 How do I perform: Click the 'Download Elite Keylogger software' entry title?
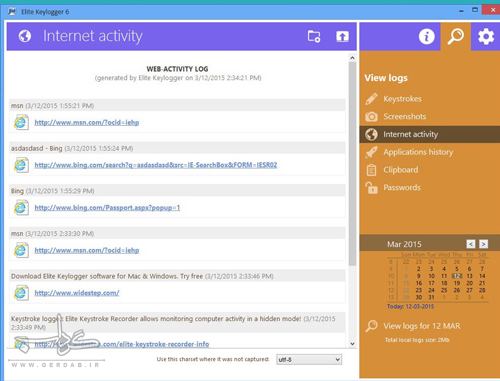pos(107,276)
